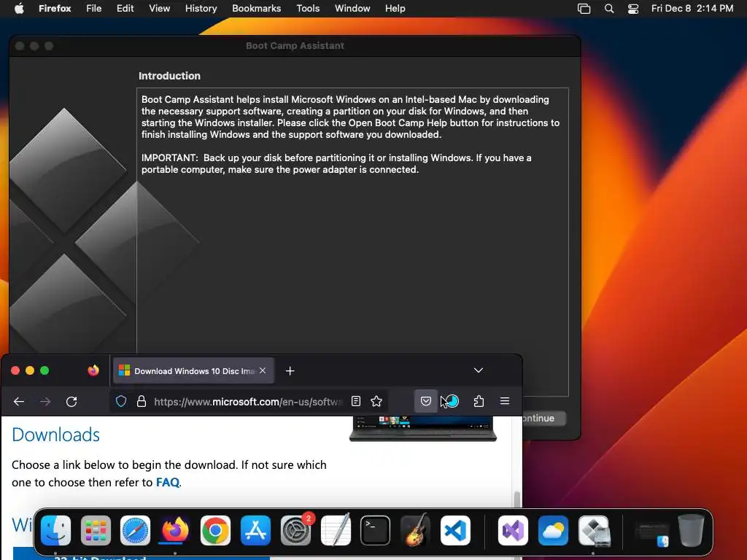Open Visual Studio from the Dock
This screenshot has width=747, height=560.
tap(513, 531)
